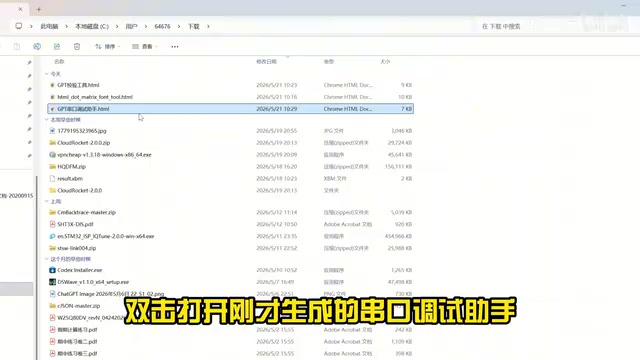The width and height of the screenshot is (640, 360).
Task: Sort by the 大小 column header
Action: [385, 62]
